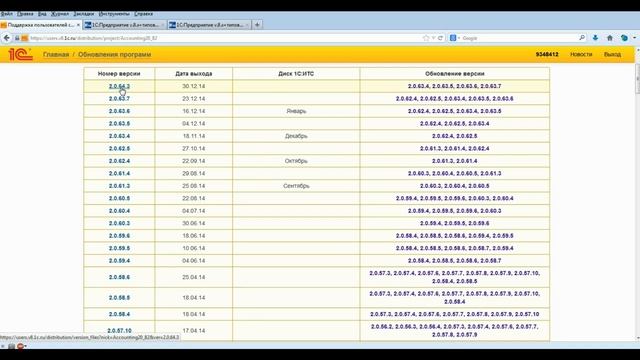Click the Дата выхода column header
640x360 pixels.
(x=193, y=74)
